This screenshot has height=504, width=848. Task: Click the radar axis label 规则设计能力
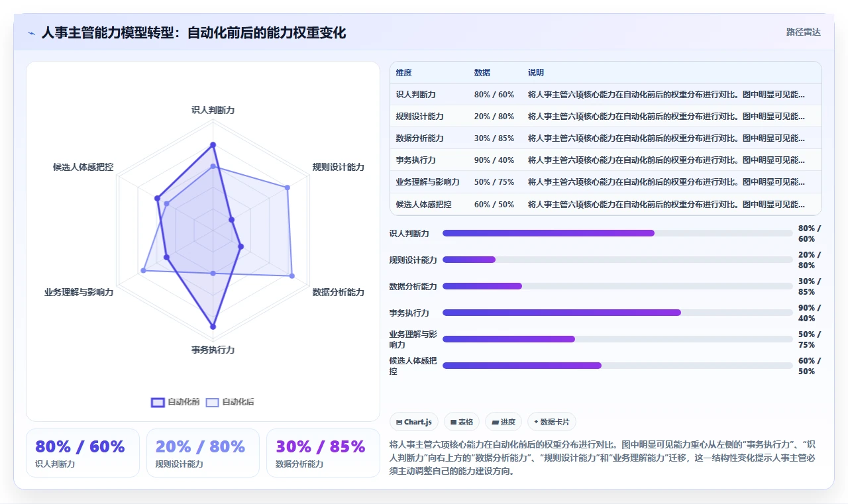point(339,167)
